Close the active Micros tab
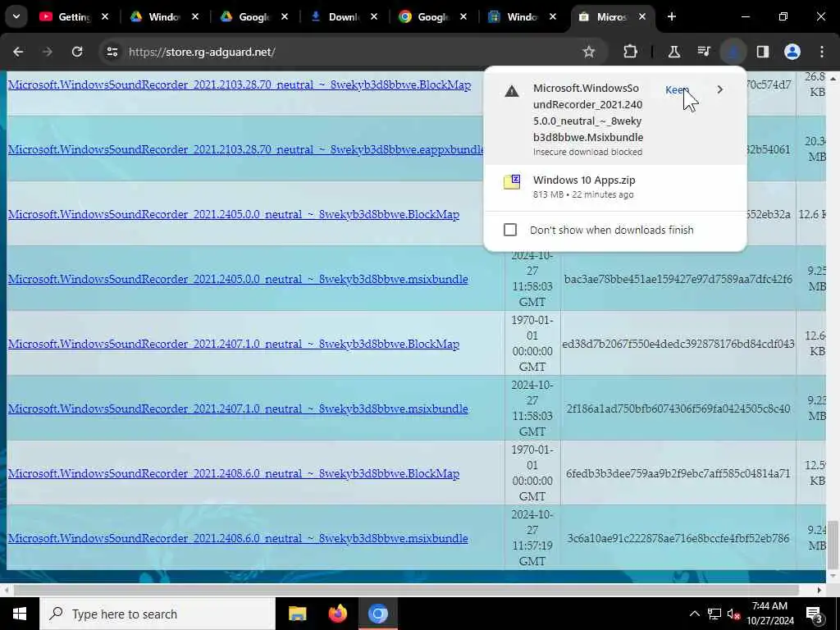This screenshot has width=840, height=630. pos(642,16)
